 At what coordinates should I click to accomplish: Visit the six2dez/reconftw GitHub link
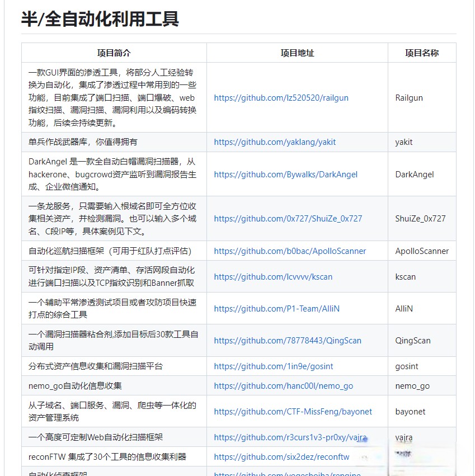pyautogui.click(x=281, y=457)
